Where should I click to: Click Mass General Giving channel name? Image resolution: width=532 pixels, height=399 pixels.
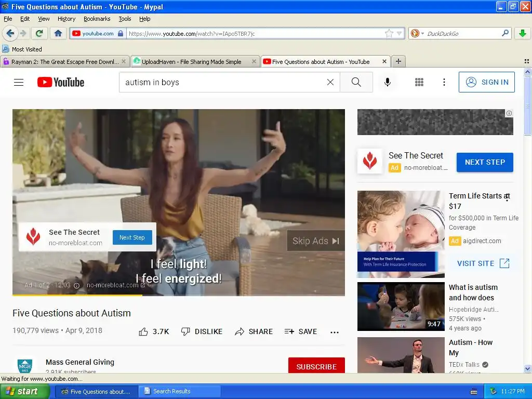pos(79,362)
